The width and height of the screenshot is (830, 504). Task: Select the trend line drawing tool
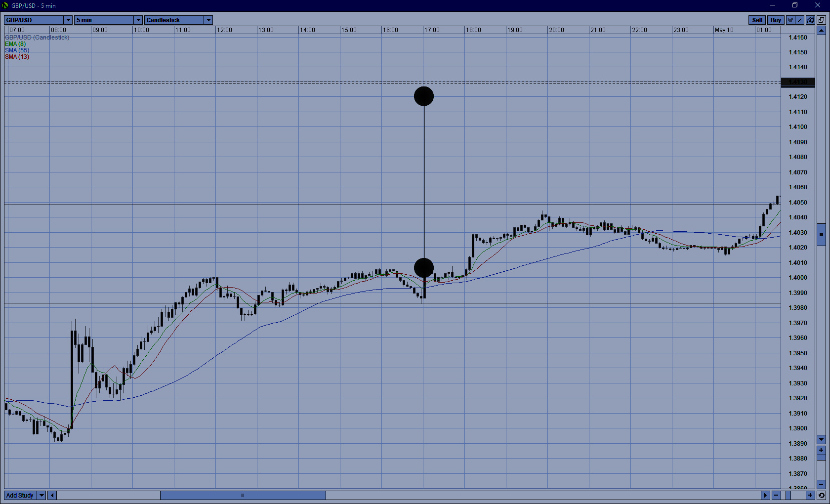pyautogui.click(x=800, y=20)
